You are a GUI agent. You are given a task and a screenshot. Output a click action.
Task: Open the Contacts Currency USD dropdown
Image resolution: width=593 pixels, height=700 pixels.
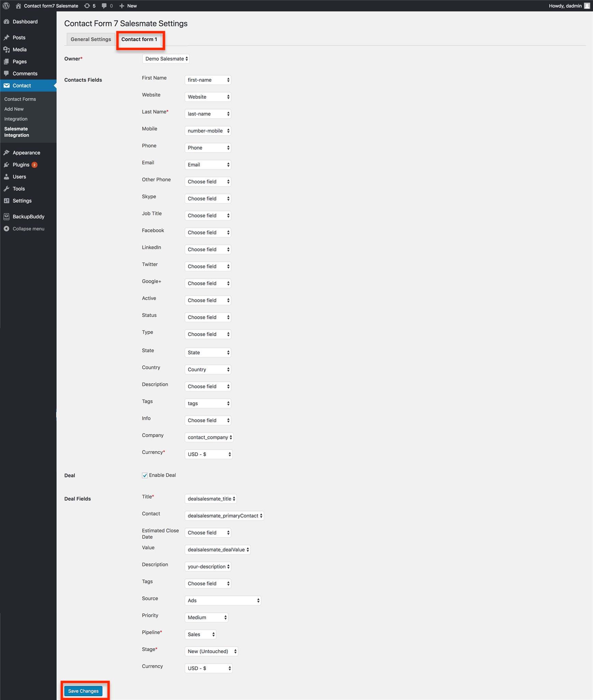coord(209,454)
